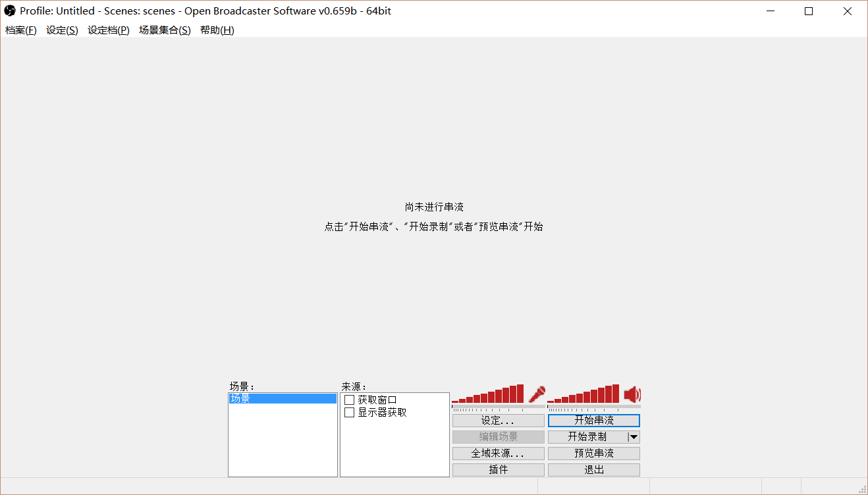The height and width of the screenshot is (495, 868).
Task: Open dropdown arrow beside 开始录制
Action: pyautogui.click(x=634, y=437)
